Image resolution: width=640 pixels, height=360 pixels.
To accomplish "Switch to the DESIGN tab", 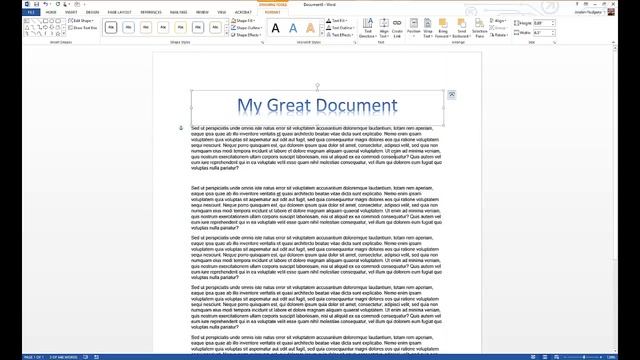I will tap(92, 12).
